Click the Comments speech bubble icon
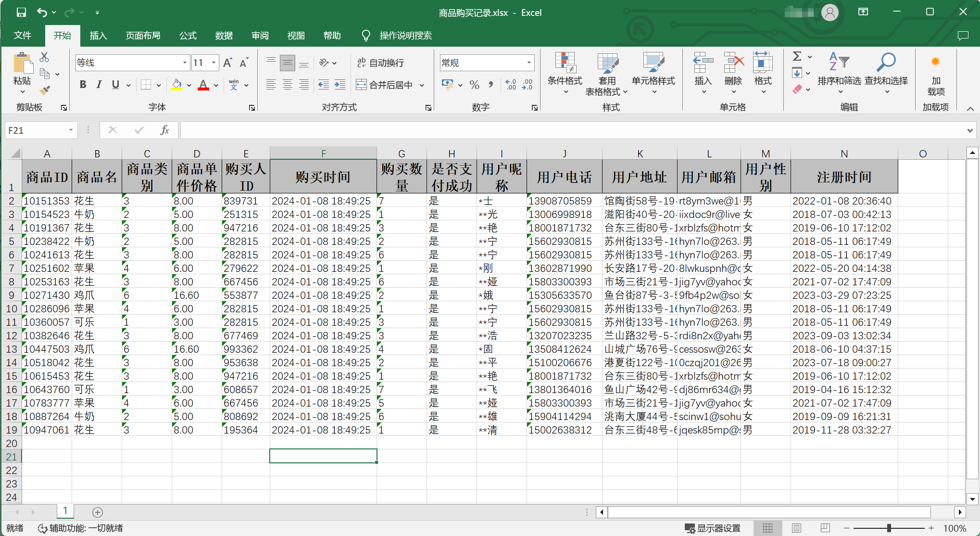The width and height of the screenshot is (980, 536). pyautogui.click(x=963, y=36)
